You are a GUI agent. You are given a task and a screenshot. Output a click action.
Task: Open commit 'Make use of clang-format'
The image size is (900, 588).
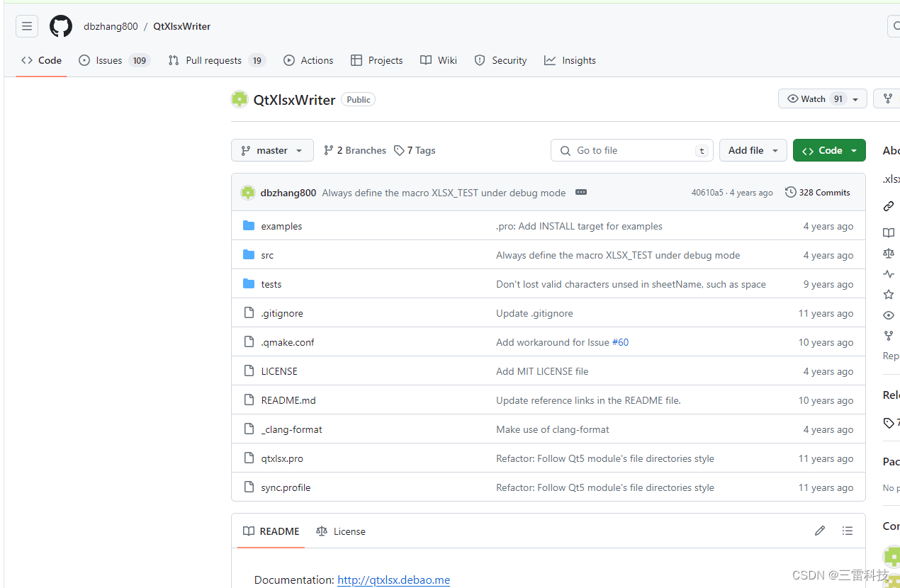click(553, 429)
